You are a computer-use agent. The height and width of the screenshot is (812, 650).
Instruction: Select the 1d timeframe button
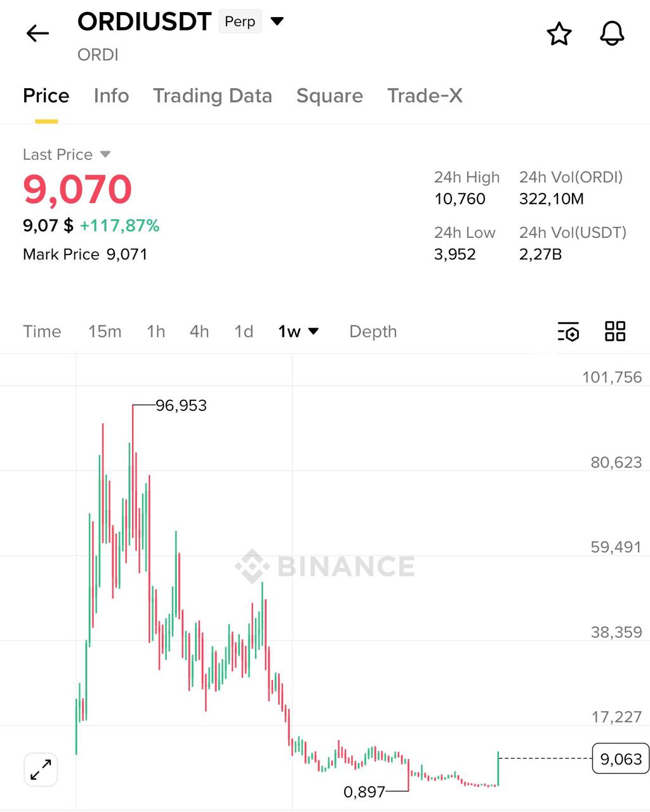(243, 331)
